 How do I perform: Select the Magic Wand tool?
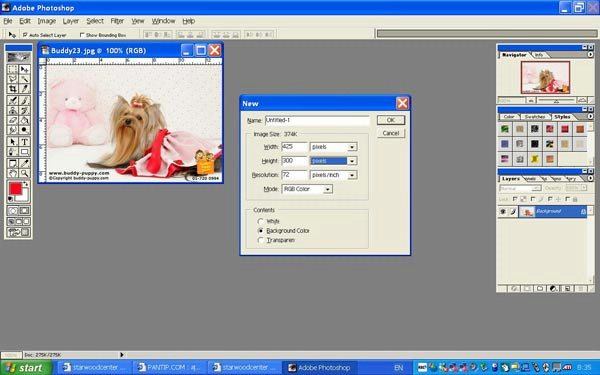tap(24, 79)
